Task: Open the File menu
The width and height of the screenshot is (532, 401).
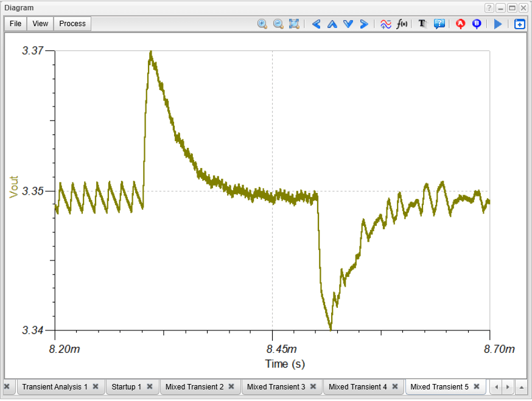Action: tap(15, 24)
